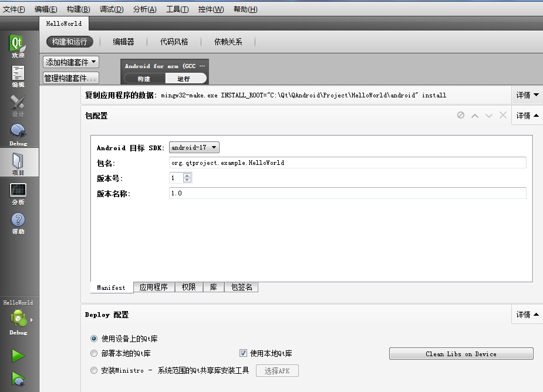Switch to Edit mode (编辑)
Image resolution: width=543 pixels, height=392 pixels.
click(x=18, y=76)
